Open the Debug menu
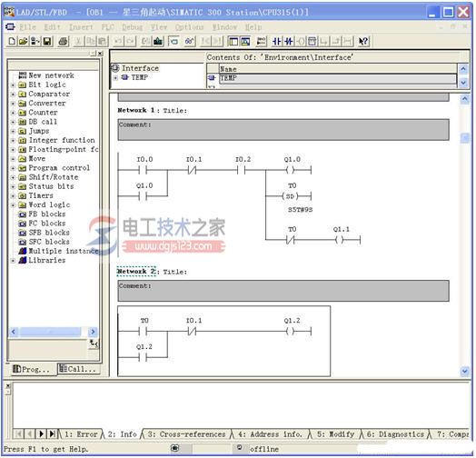This screenshot has height=458, width=476. point(132,27)
